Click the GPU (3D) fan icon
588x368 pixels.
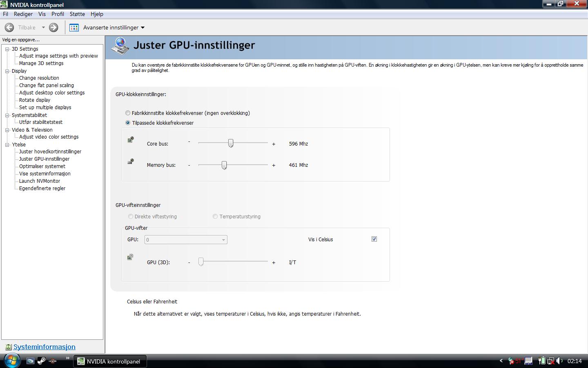(x=130, y=257)
